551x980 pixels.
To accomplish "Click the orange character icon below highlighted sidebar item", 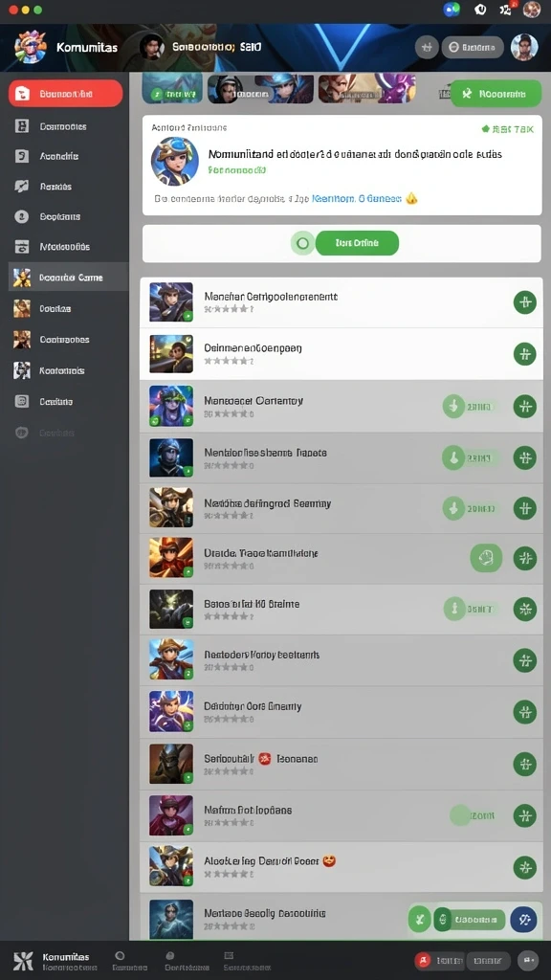I will click(x=22, y=308).
